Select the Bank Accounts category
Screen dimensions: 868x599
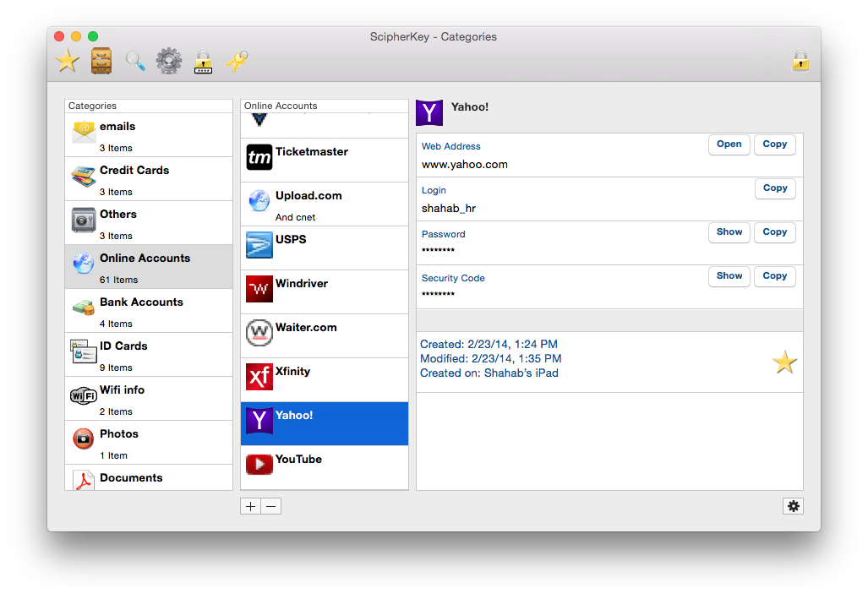149,311
